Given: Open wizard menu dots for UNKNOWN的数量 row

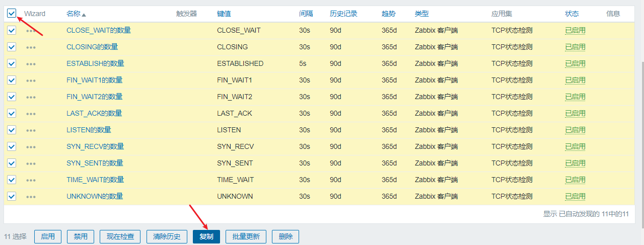Looking at the screenshot, I should pyautogui.click(x=31, y=197).
